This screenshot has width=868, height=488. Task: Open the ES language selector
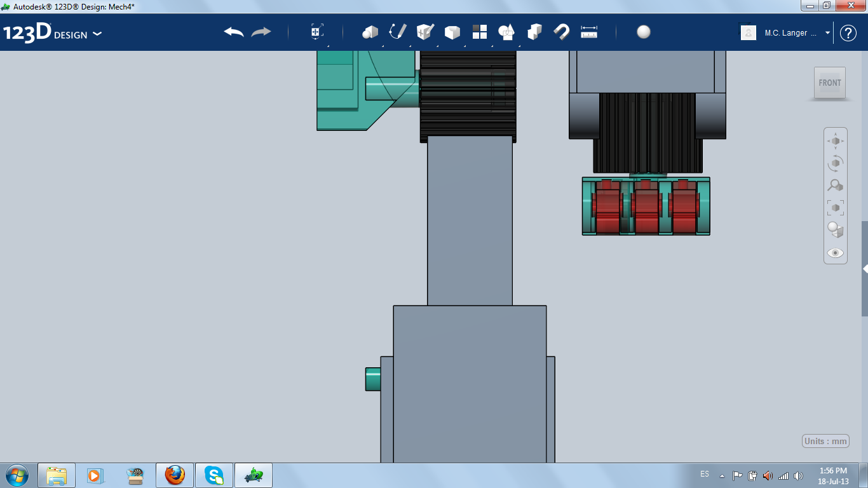705,474
